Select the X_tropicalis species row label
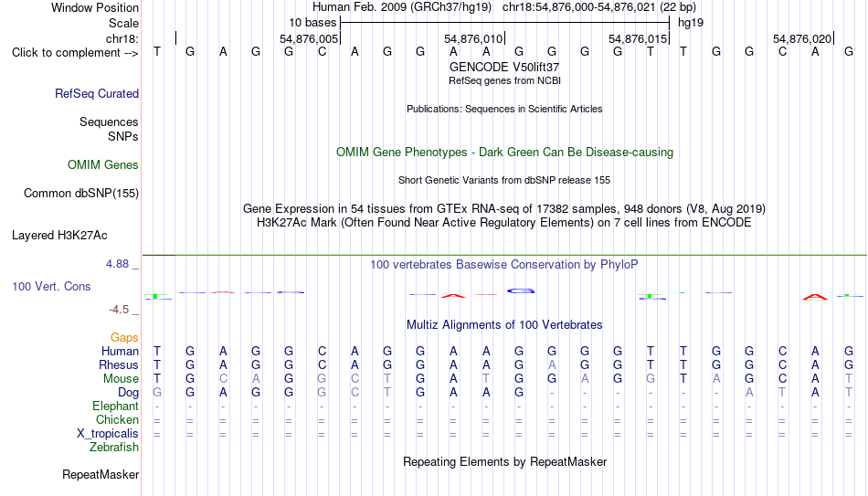Viewport: 868px width, 496px height. click(108, 434)
